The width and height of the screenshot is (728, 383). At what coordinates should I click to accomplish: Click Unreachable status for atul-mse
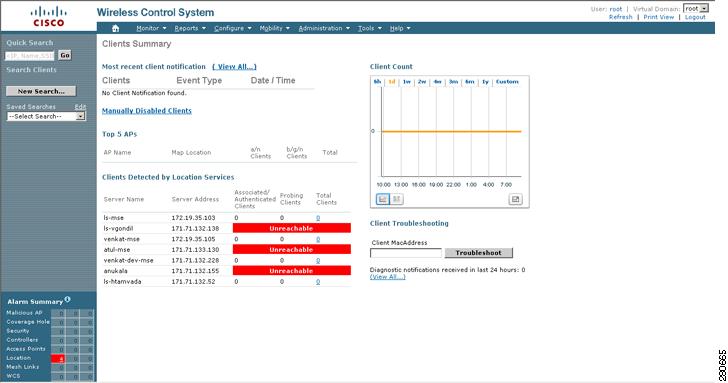292,250
